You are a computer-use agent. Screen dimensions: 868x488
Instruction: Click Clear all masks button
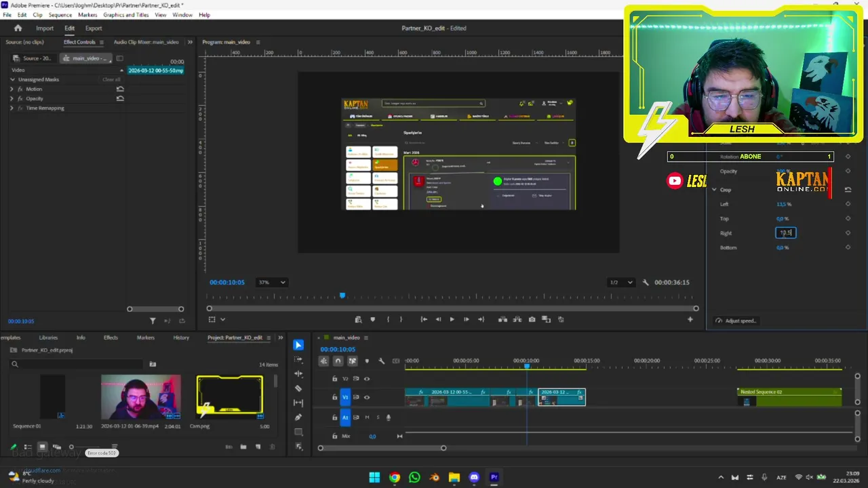click(111, 79)
